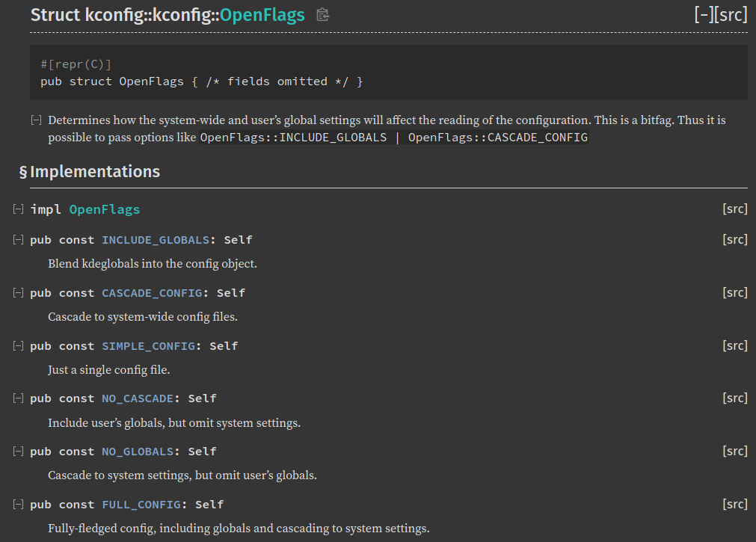
Task: Open second kconfig module link in title
Action: 181,15
